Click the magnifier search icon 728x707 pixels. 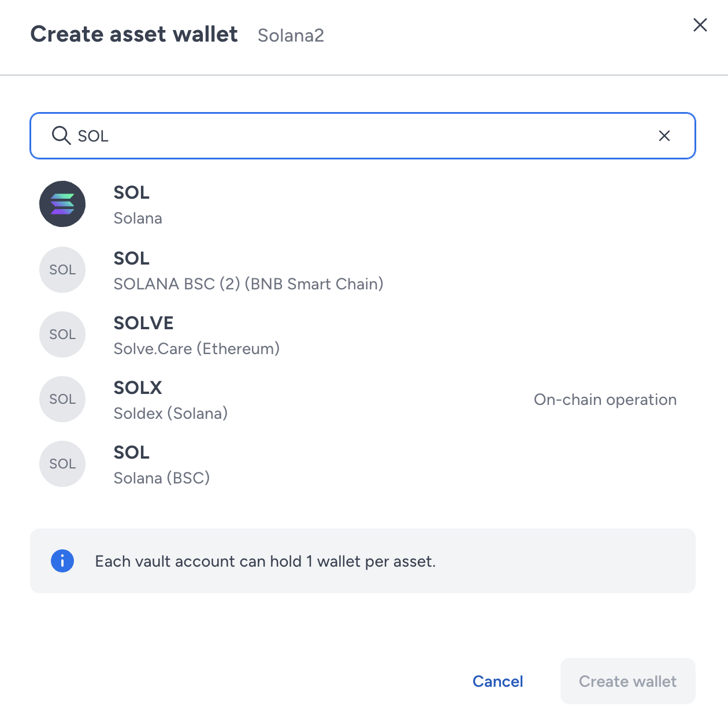[61, 136]
